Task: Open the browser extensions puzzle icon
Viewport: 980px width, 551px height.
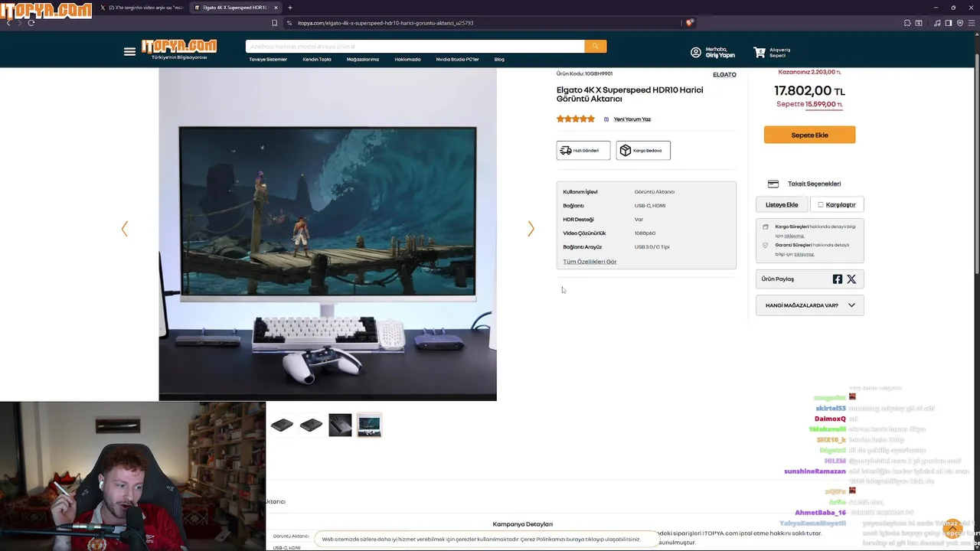Action: point(908,23)
